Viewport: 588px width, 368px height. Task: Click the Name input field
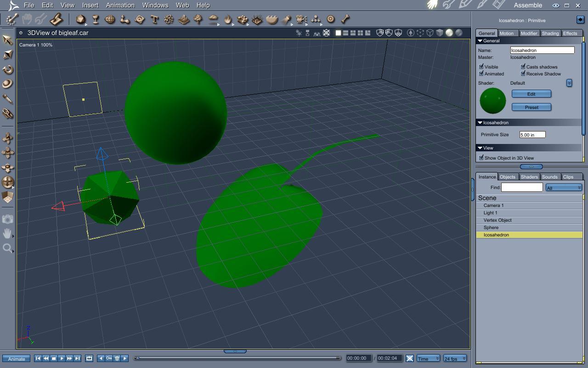[542, 50]
